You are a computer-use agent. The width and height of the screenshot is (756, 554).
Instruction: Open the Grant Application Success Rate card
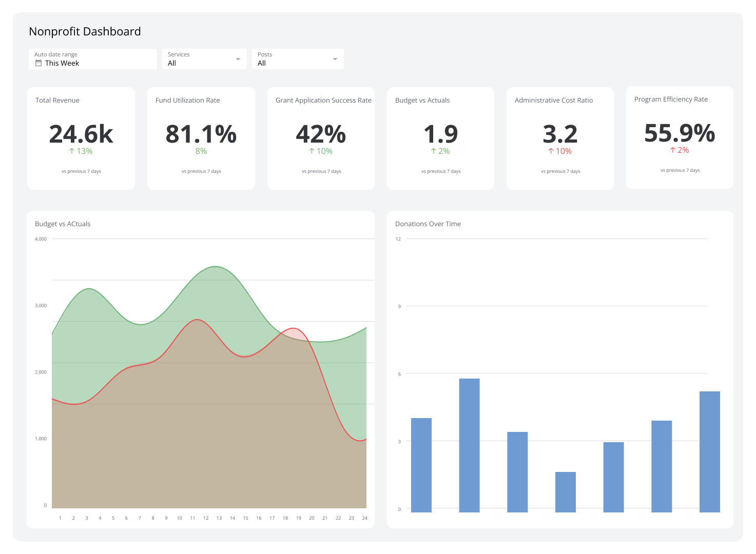(x=321, y=137)
